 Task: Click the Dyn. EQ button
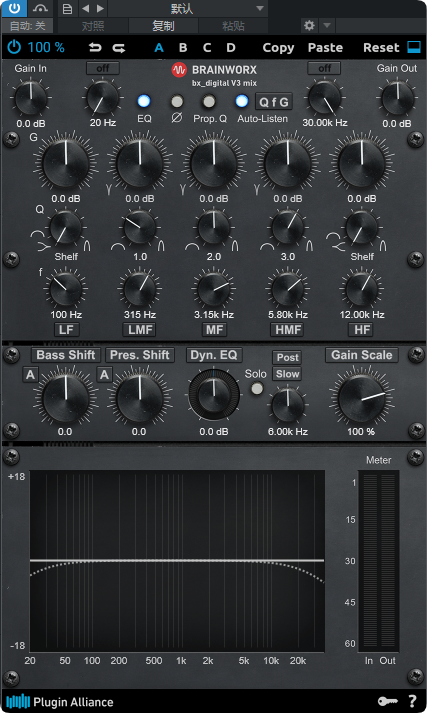(214, 355)
